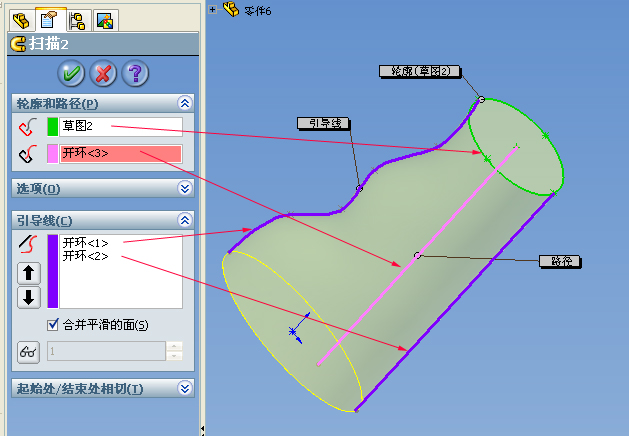This screenshot has height=436, width=629.
Task: Click the panel splitter collapse arrow
Action: click(x=202, y=430)
